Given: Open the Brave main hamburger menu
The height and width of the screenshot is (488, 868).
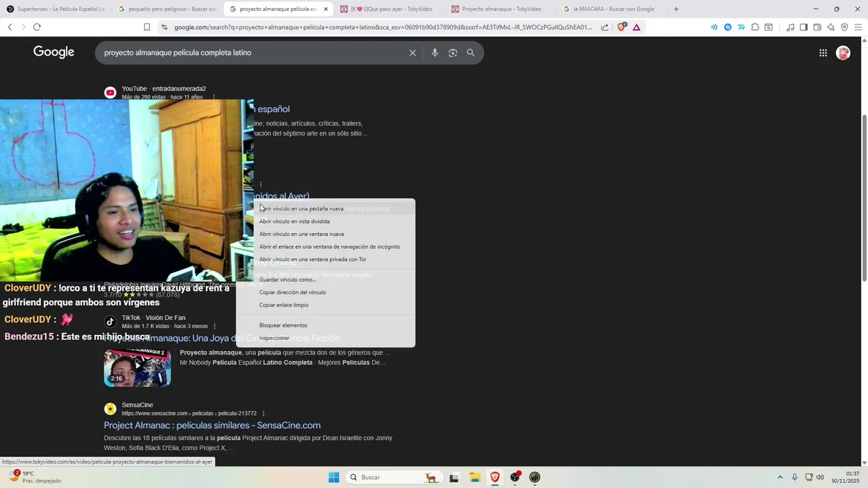Looking at the screenshot, I should coord(858,27).
